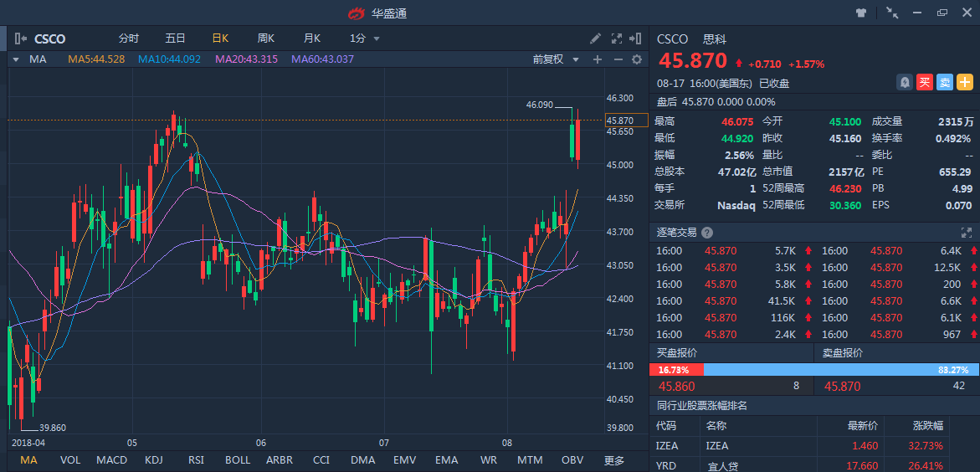Add CSCO to watchlist with yellow plus
The height and width of the screenshot is (472, 980).
pos(965,82)
